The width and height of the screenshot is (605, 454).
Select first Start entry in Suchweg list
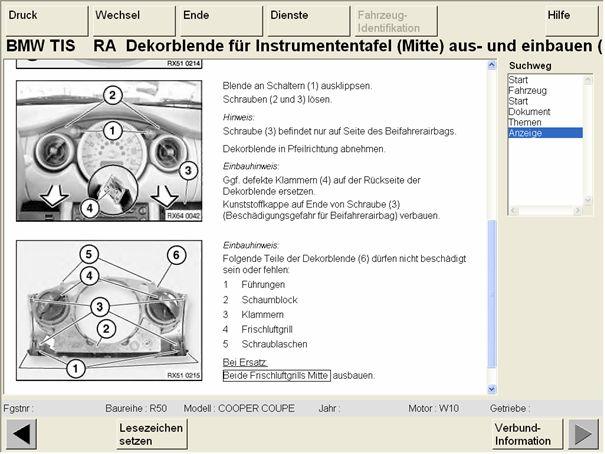(518, 79)
